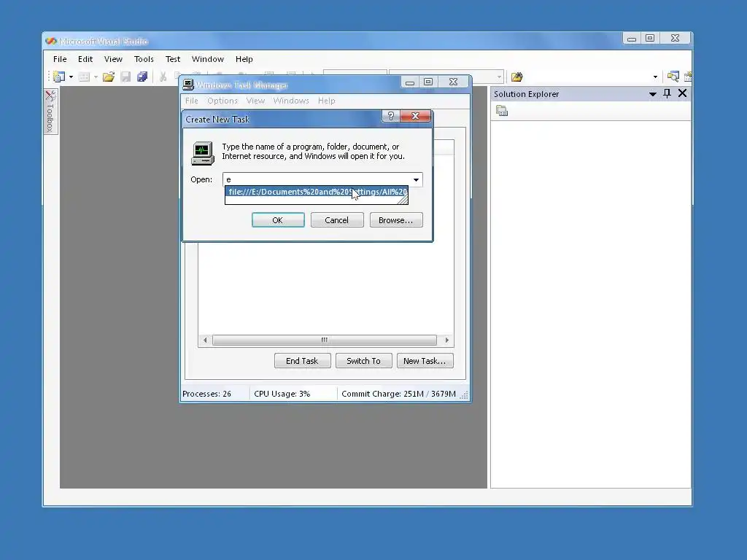Viewport: 747px width, 560px height.
Task: Select the file:///E:/Documents autocomplete suggestion
Action: pos(317,192)
